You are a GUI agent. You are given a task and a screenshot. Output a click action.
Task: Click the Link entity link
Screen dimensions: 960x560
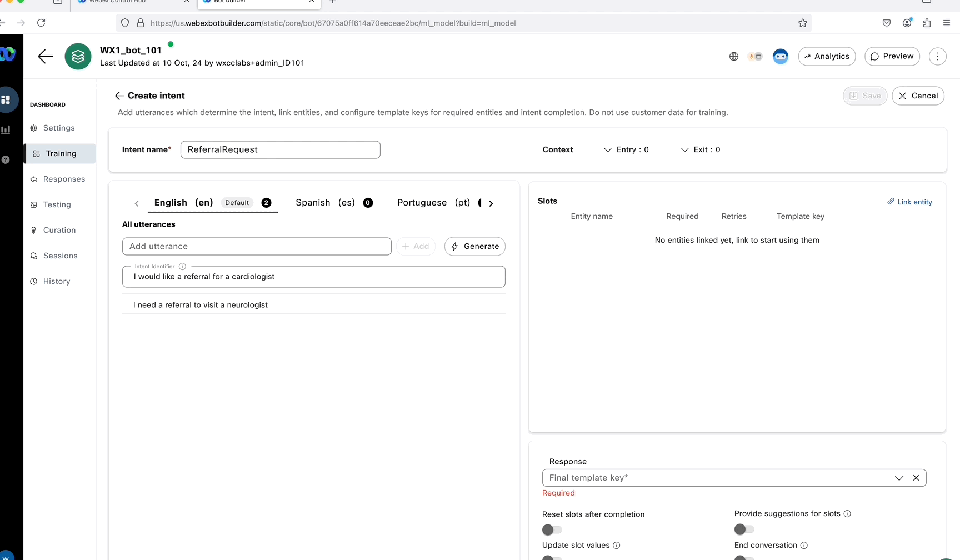pyautogui.click(x=910, y=202)
